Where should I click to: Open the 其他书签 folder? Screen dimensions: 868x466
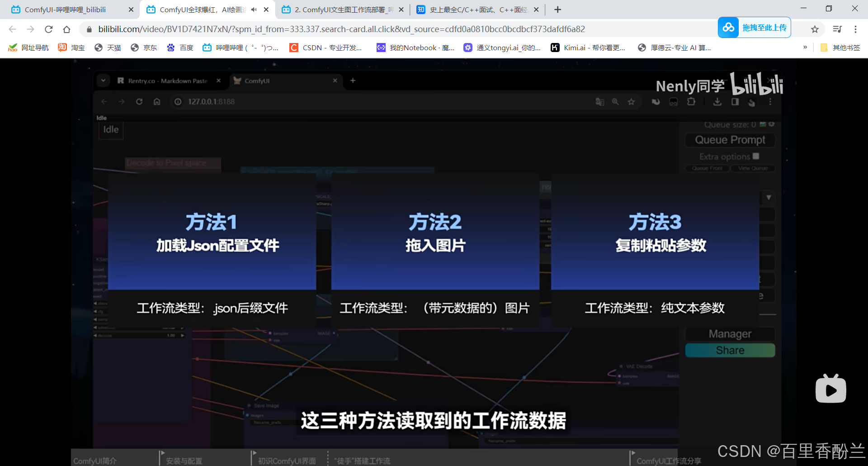(840, 48)
